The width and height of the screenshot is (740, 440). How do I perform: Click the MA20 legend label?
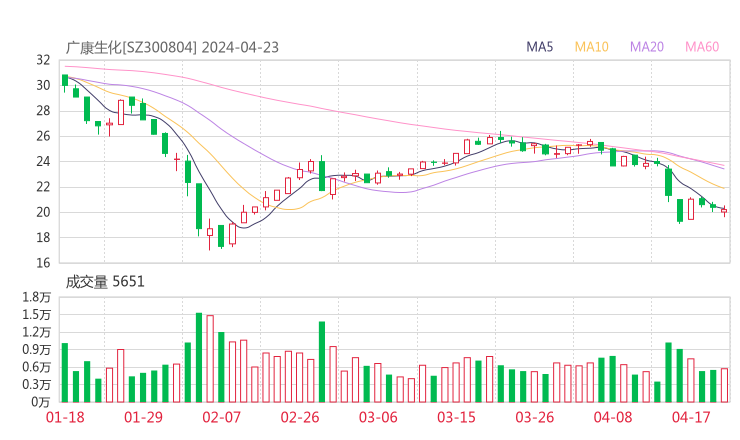[x=647, y=47]
